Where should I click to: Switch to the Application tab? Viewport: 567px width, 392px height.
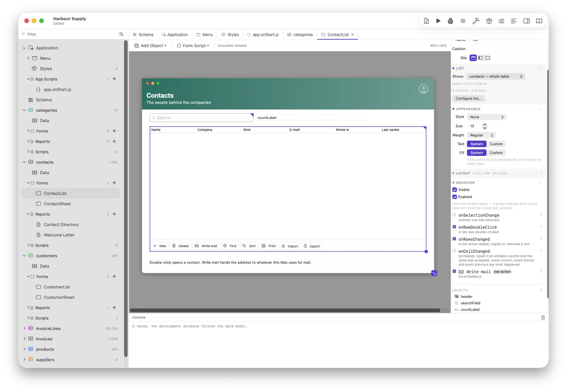coord(175,35)
